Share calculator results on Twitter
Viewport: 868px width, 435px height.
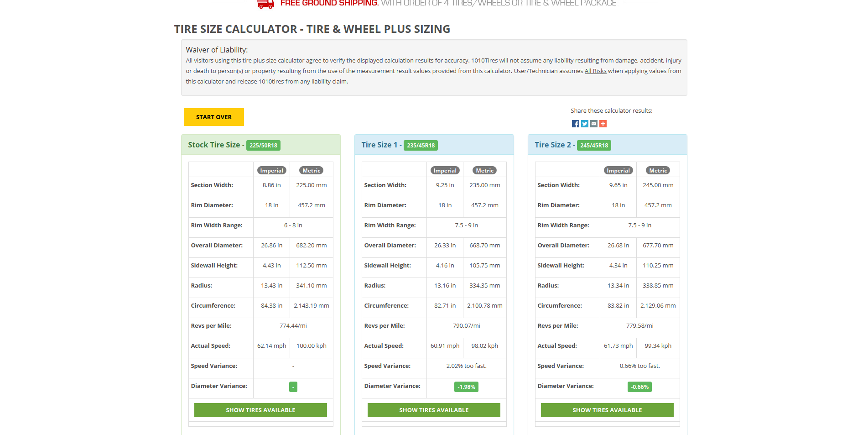click(584, 124)
